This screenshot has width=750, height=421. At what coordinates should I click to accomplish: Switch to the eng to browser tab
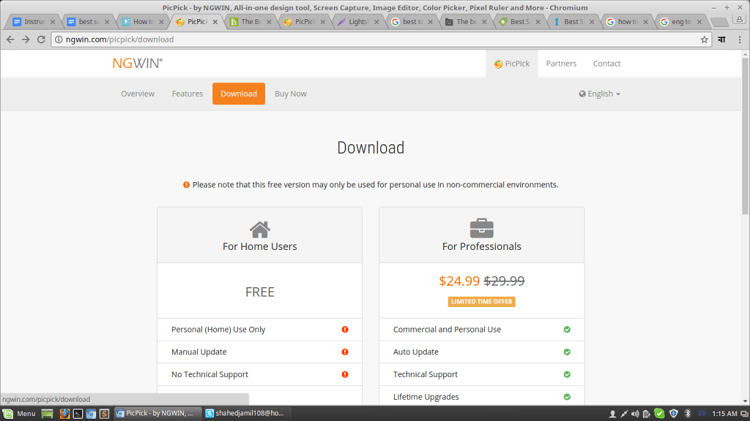[x=681, y=22]
